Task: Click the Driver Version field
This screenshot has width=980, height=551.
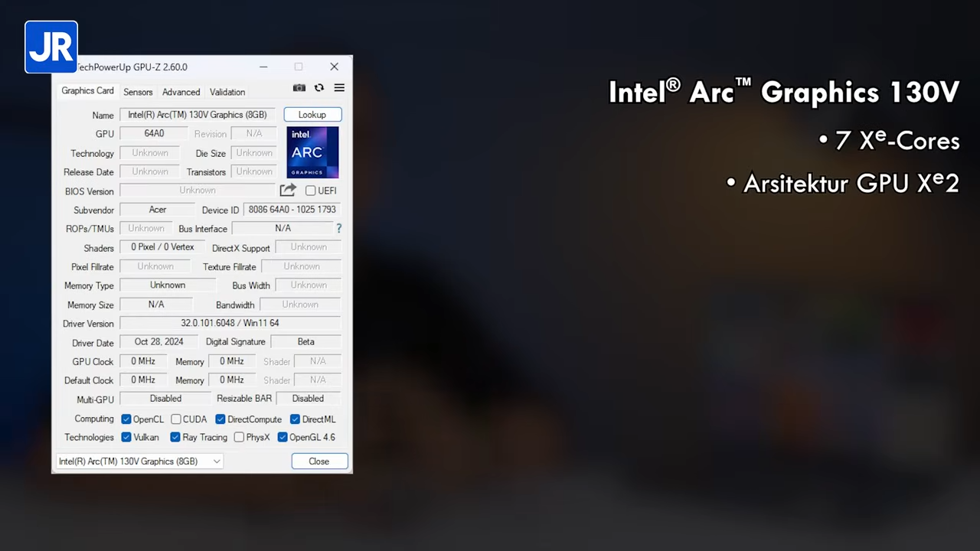Action: click(x=230, y=324)
